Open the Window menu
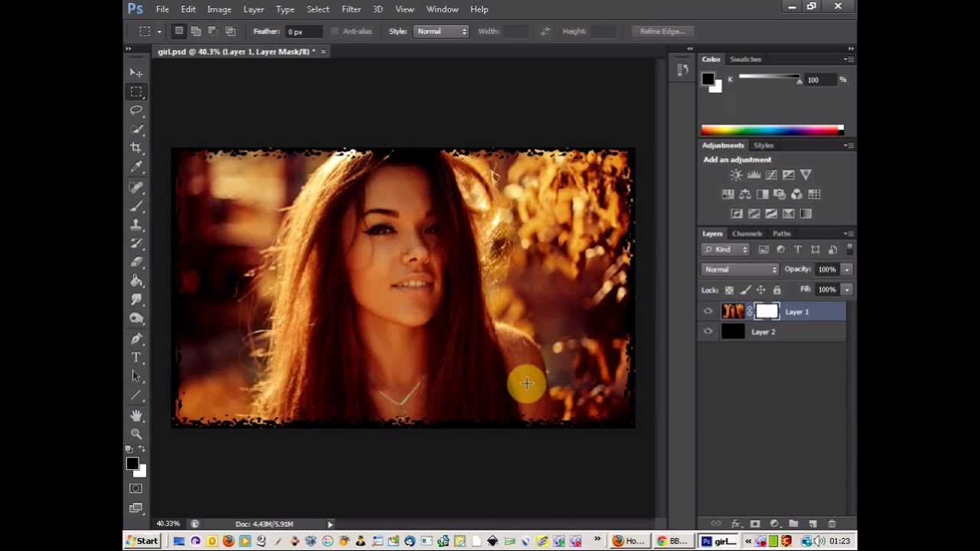This screenshot has height=551, width=980. (x=443, y=9)
